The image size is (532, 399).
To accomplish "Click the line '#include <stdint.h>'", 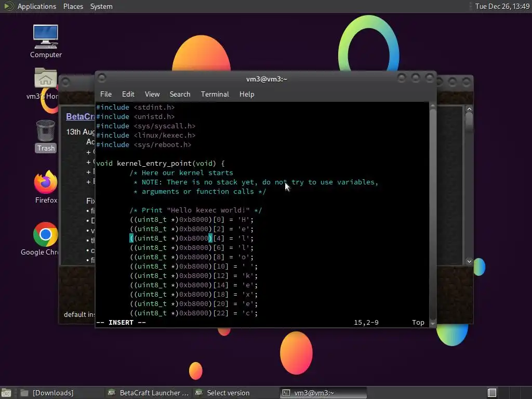I will 136,107.
